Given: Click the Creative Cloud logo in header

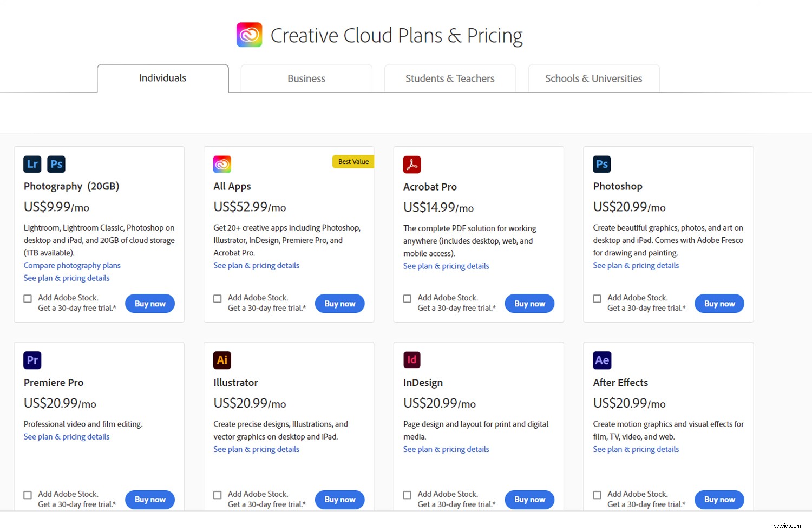Looking at the screenshot, I should coord(250,35).
